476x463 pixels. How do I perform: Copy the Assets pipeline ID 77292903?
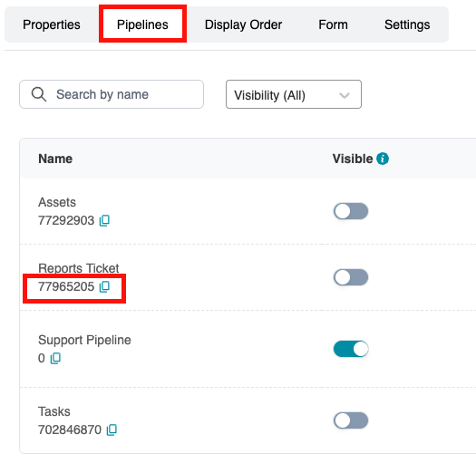point(104,220)
